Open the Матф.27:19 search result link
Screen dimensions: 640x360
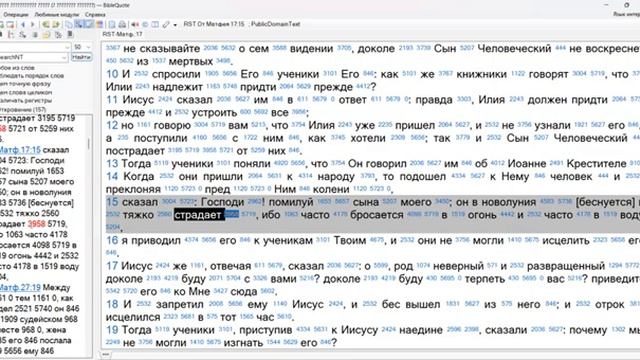pyautogui.click(x=20, y=287)
